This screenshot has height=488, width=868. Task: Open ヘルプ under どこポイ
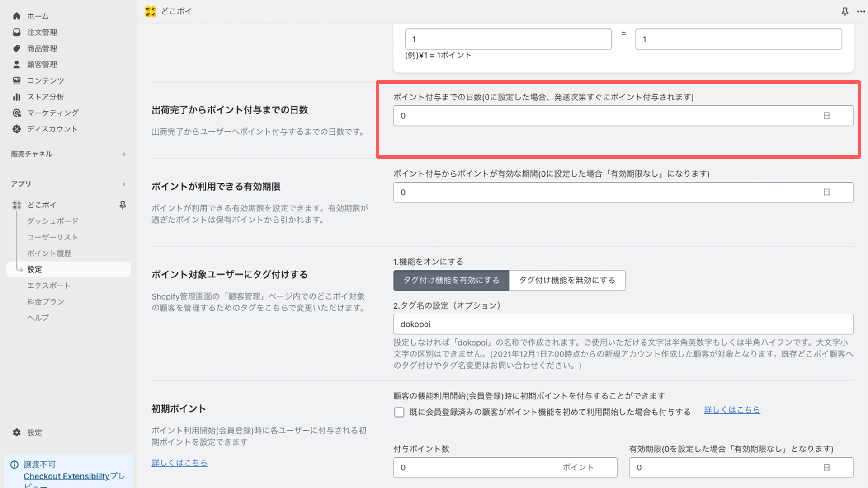pyautogui.click(x=38, y=318)
